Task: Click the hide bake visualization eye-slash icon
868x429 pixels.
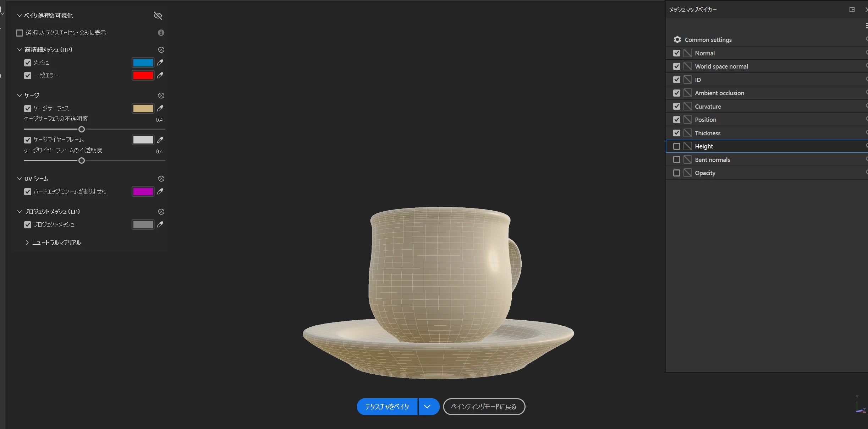Action: [x=158, y=16]
